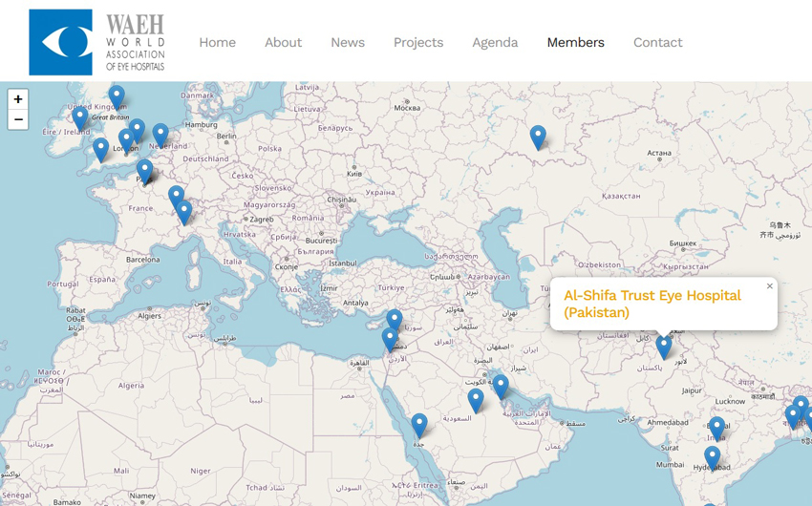Viewport: 812px width, 506px height.
Task: Zoom in on the map
Action: [17, 99]
